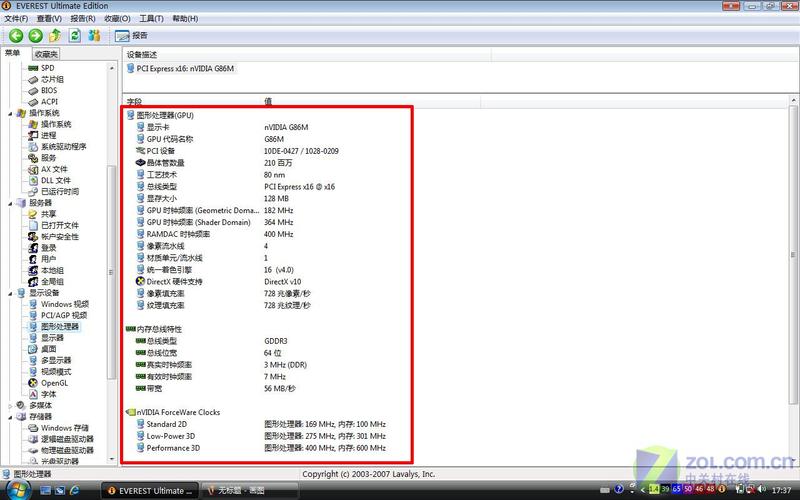Select AX 文件 tree node
800x500 pixels.
(54, 169)
